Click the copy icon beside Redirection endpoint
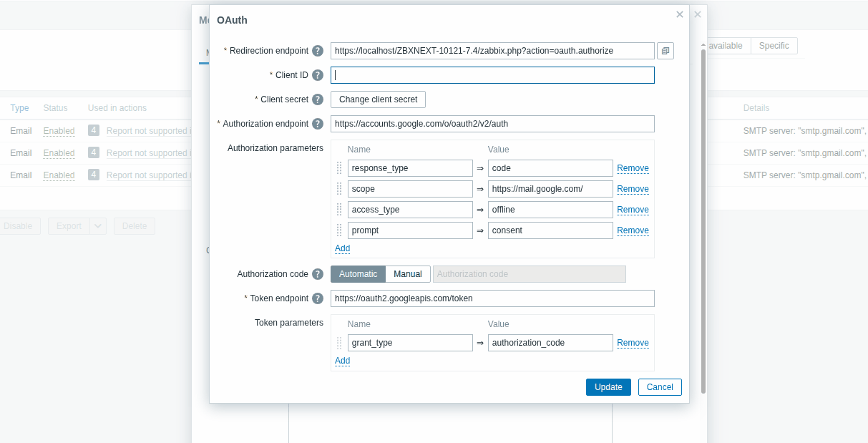The image size is (868, 443). pos(665,51)
